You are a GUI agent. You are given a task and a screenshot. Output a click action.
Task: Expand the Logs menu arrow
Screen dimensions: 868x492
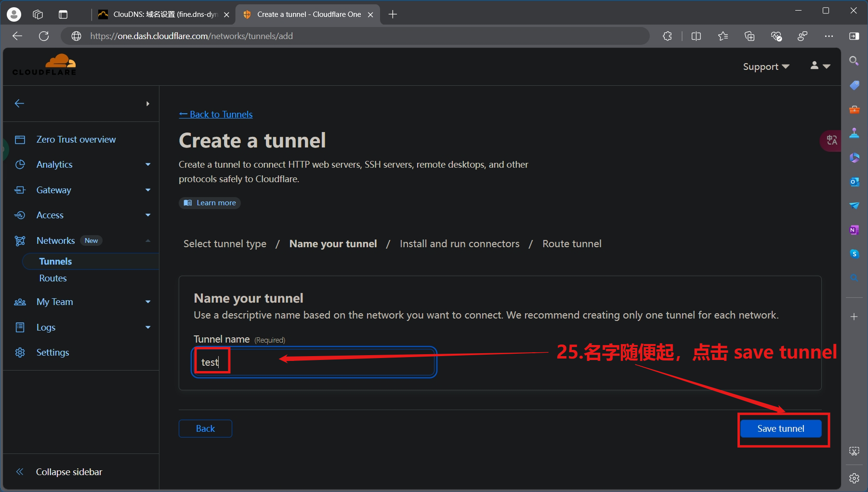[148, 327]
